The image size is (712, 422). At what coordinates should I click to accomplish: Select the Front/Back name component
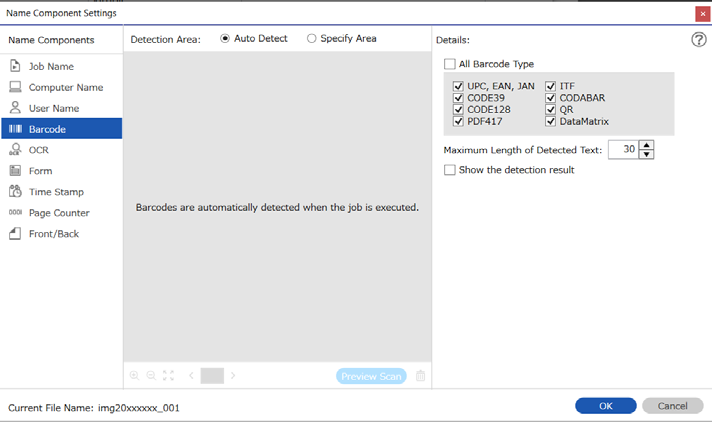pos(62,233)
